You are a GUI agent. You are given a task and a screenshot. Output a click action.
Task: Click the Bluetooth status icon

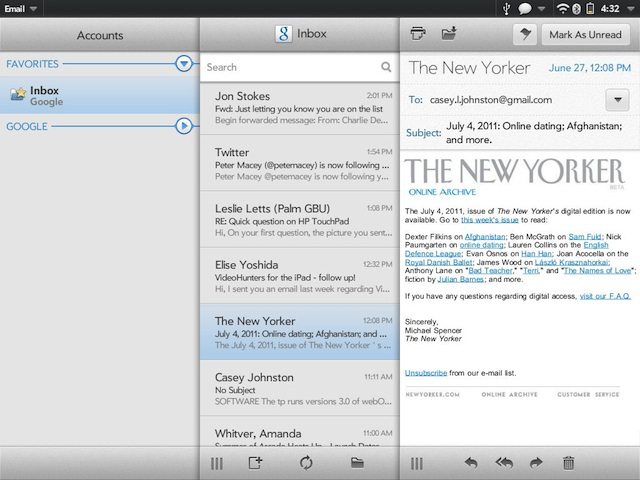(576, 9)
